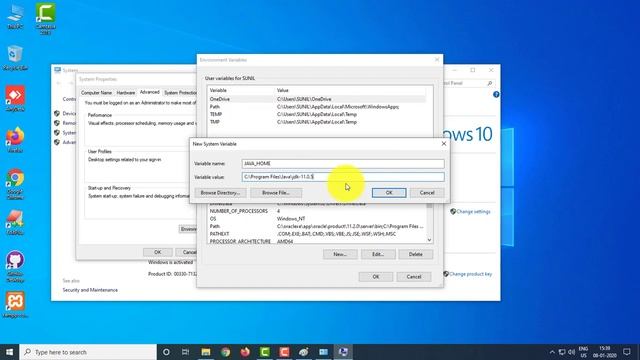Click system variables scrollbar down arrow
This screenshot has height=360, width=640.
pyautogui.click(x=429, y=240)
